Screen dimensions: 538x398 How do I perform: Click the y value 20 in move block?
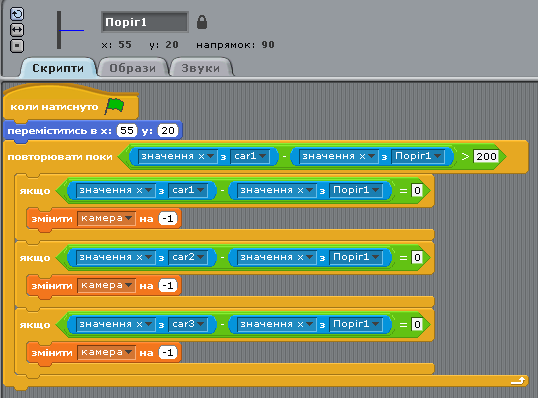(x=168, y=131)
